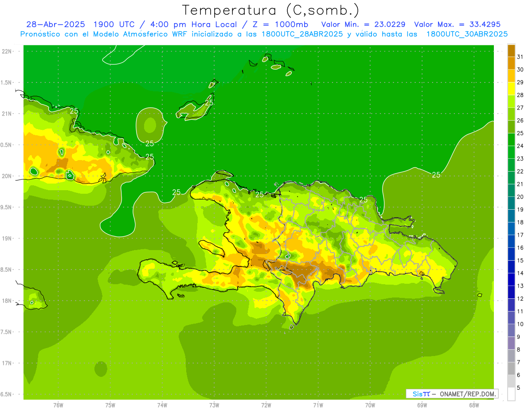Click the yellow swatch between 28 and 29

(511, 89)
